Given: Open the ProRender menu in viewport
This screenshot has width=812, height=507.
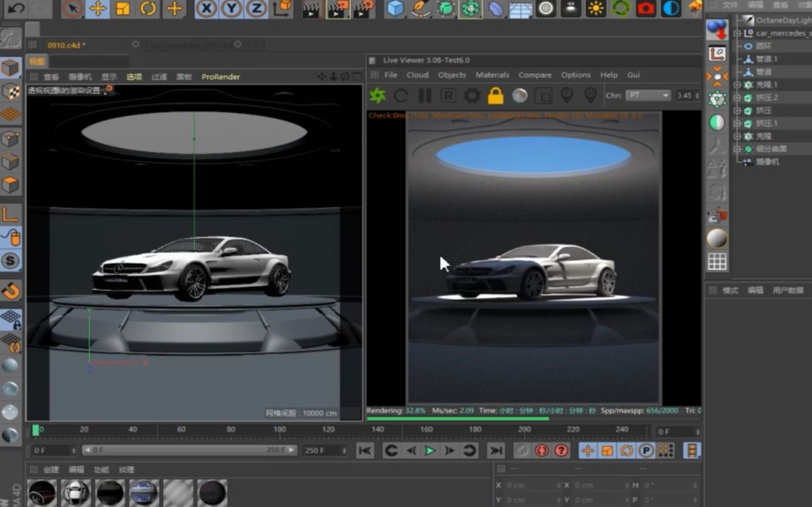Looking at the screenshot, I should click(x=221, y=77).
